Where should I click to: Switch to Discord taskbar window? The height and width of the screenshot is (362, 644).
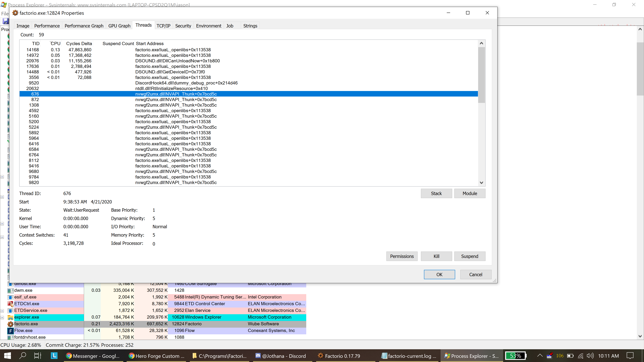(283, 356)
